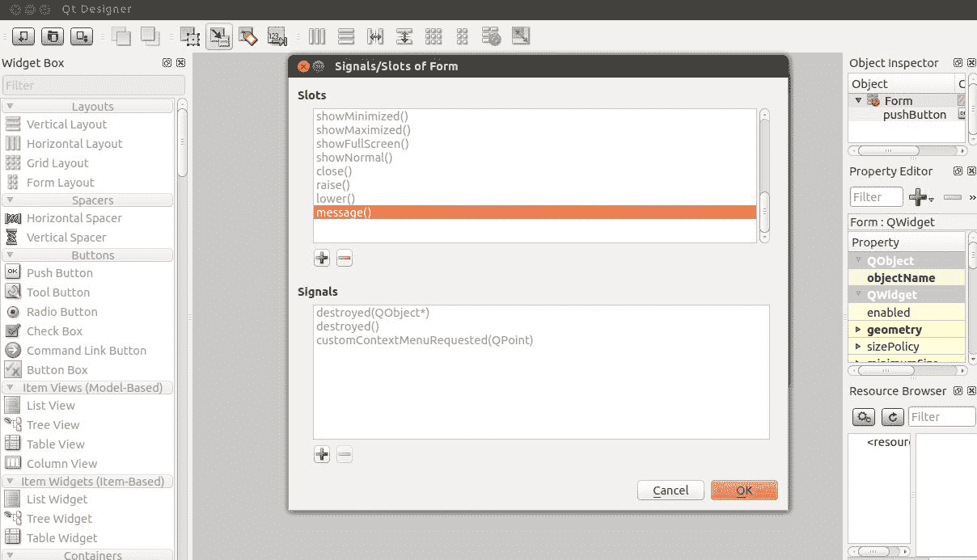
Task: Select the Edit Widgets toolbar icon
Action: (x=190, y=36)
